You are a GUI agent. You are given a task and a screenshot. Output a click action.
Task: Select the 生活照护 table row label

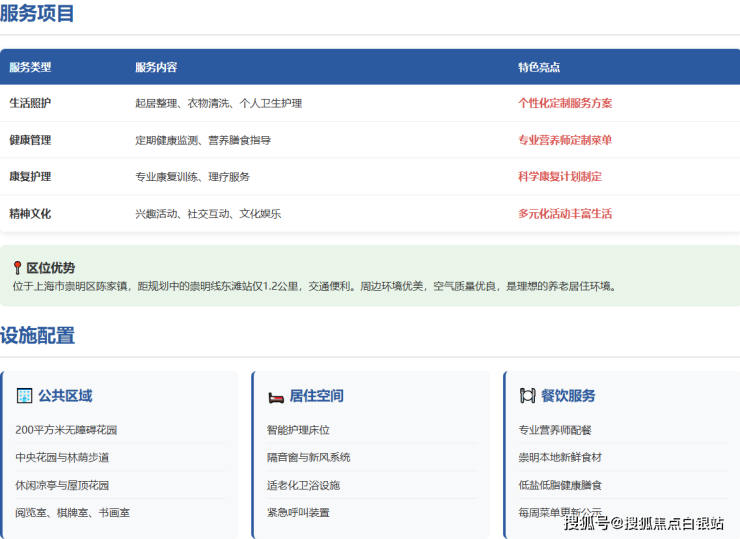click(30, 103)
